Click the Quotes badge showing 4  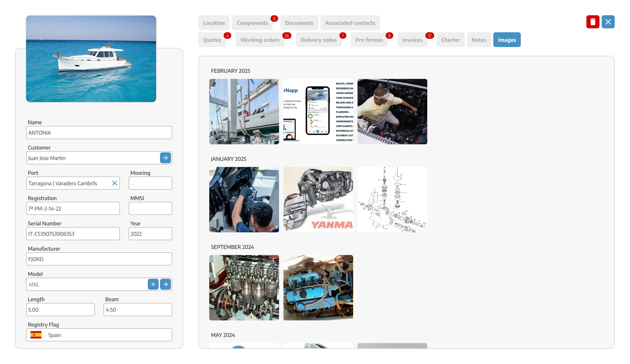227,36
